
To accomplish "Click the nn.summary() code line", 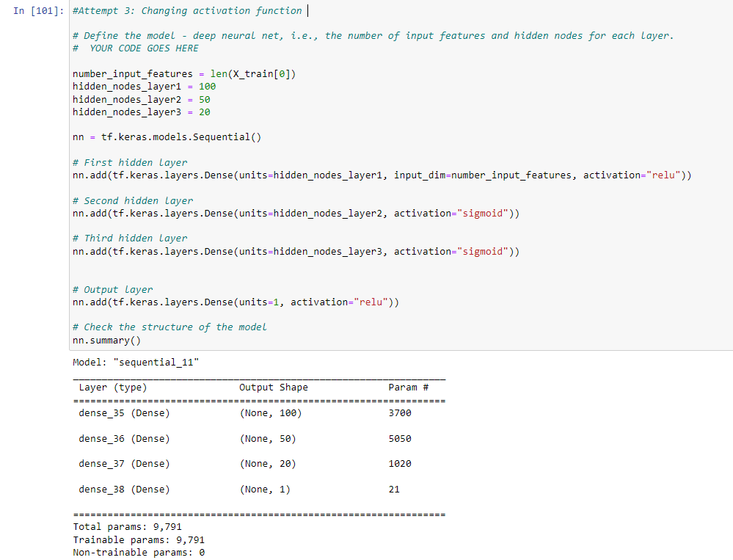I will pyautogui.click(x=106, y=341).
